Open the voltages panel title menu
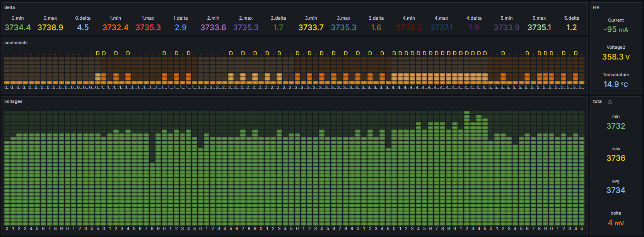This screenshot has height=237, width=644. (x=14, y=101)
